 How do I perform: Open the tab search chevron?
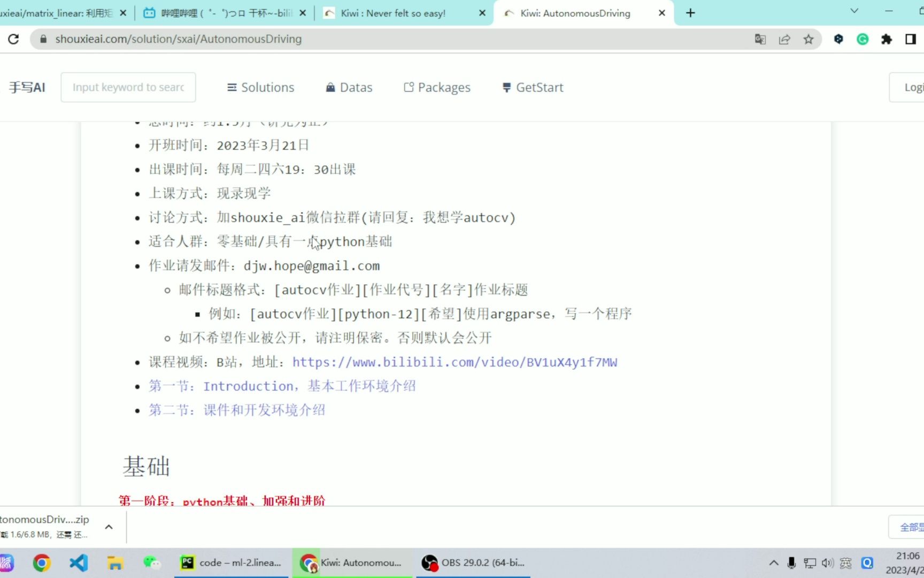click(854, 11)
